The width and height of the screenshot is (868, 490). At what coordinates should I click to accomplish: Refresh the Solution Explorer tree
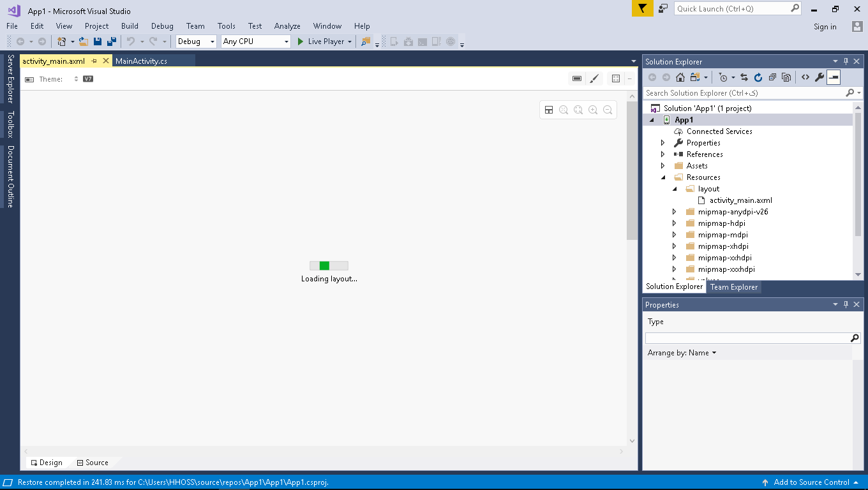tap(758, 77)
